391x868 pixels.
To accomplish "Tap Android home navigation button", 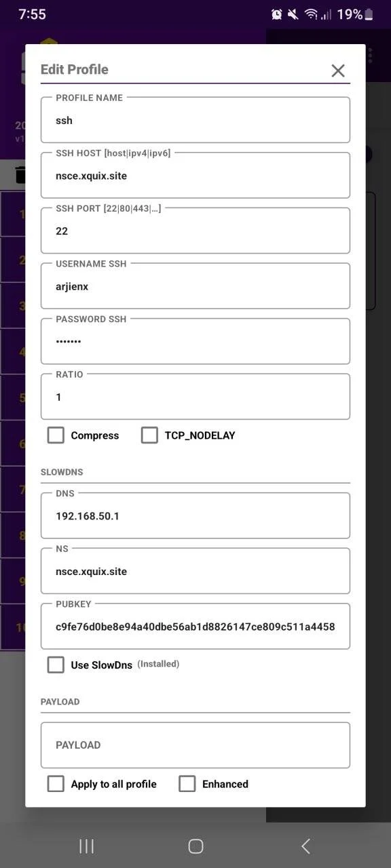I will (195, 846).
